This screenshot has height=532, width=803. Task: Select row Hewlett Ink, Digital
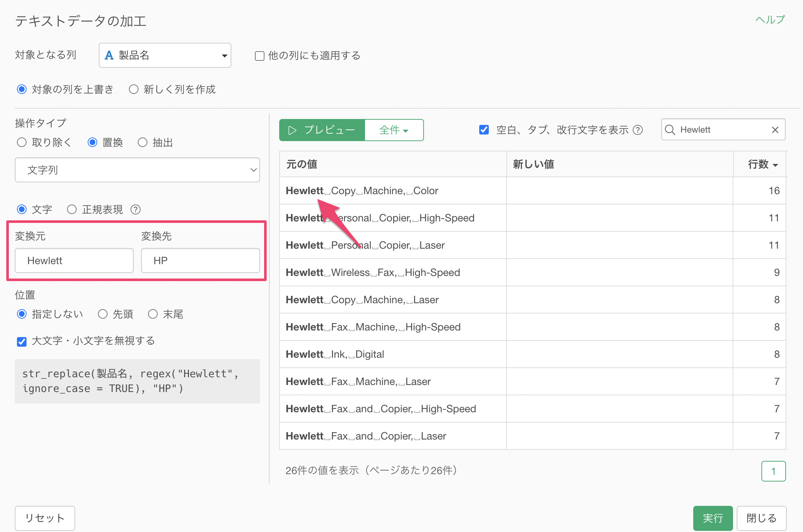point(533,354)
